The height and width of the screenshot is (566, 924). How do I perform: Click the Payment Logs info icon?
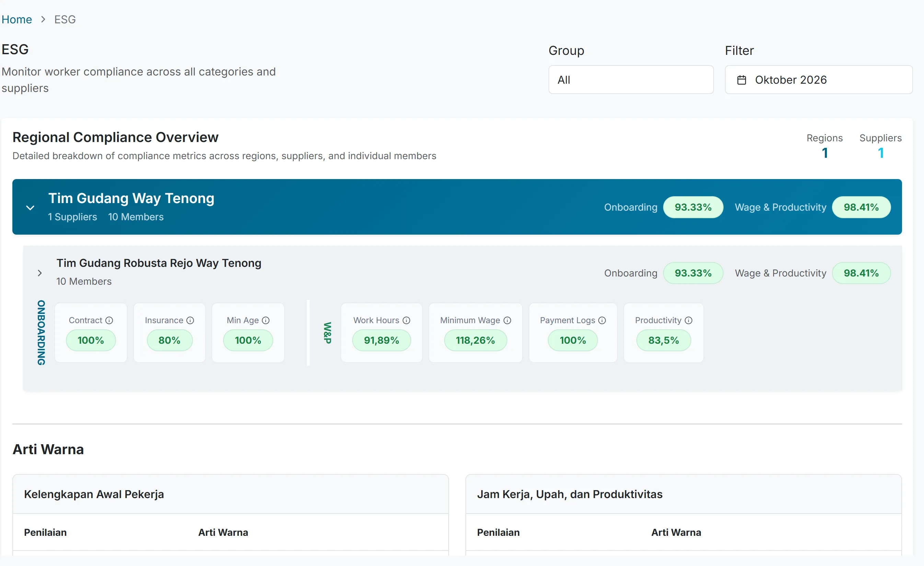point(602,320)
